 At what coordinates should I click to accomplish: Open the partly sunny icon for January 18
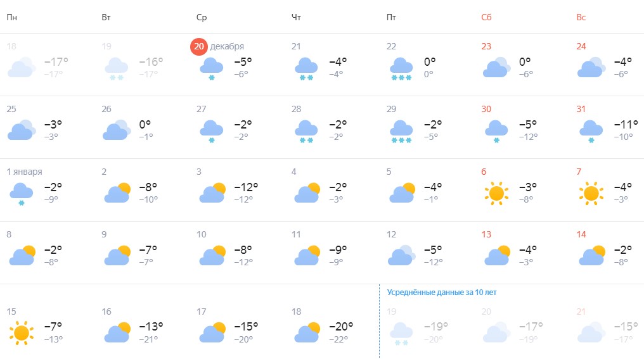[307, 332]
